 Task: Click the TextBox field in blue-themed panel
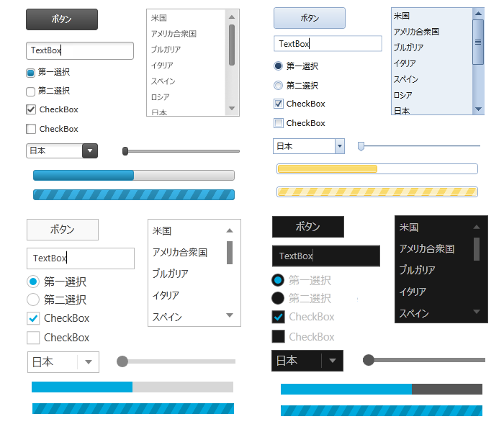pos(328,44)
